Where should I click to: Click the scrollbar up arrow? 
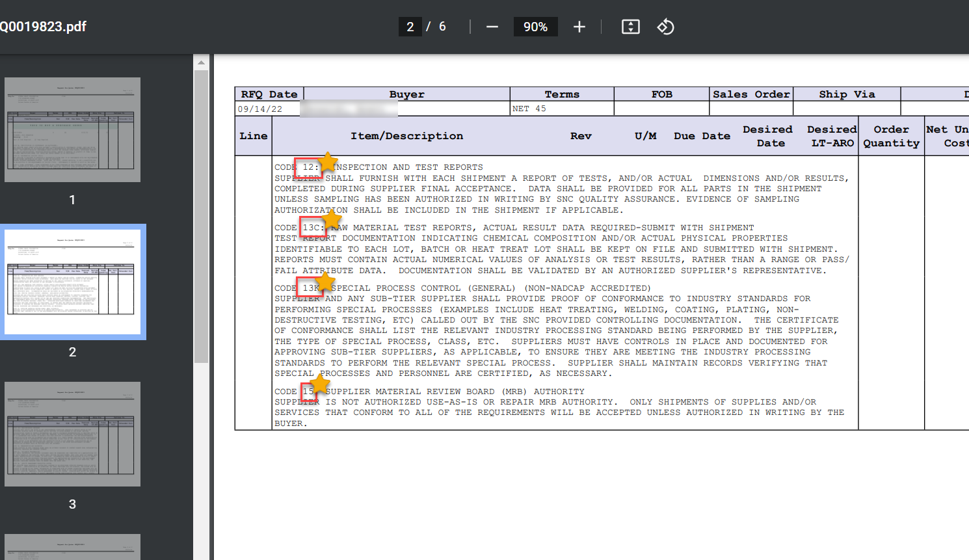[202, 62]
